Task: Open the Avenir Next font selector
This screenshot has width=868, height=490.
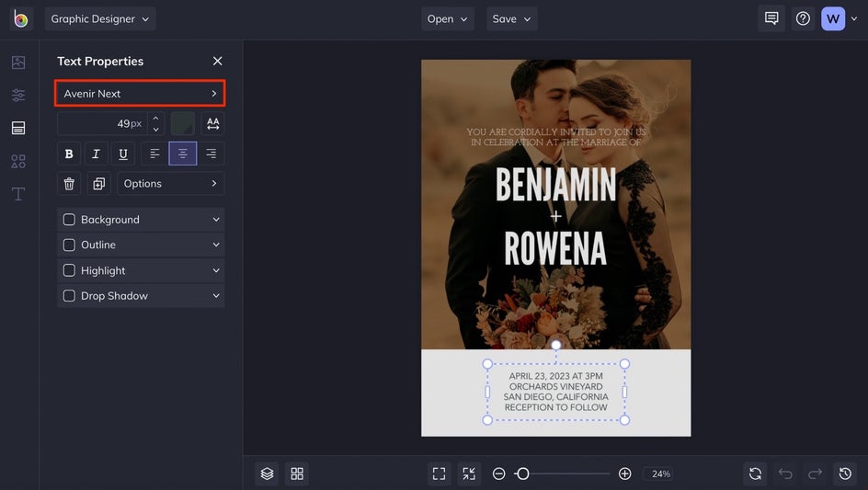Action: pyautogui.click(x=140, y=94)
